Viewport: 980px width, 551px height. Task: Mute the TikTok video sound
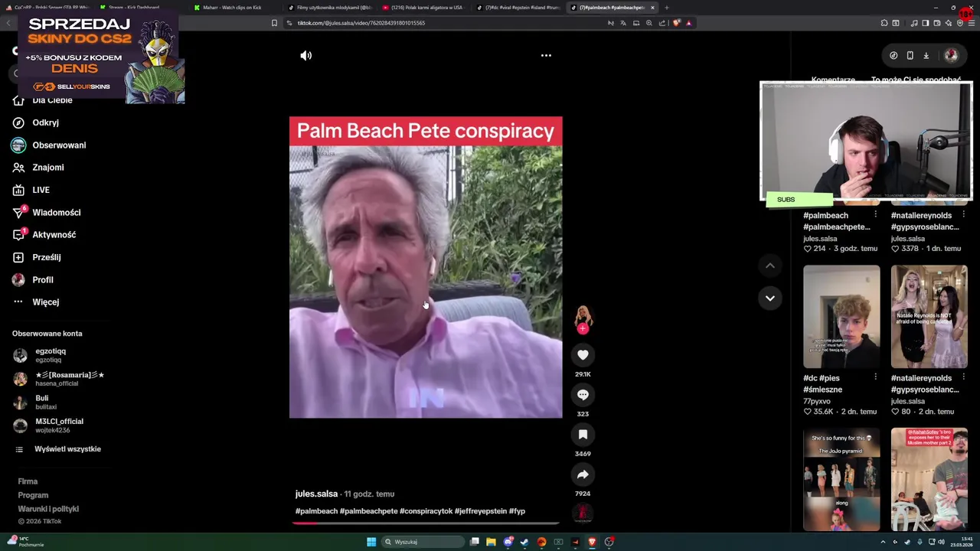[306, 55]
